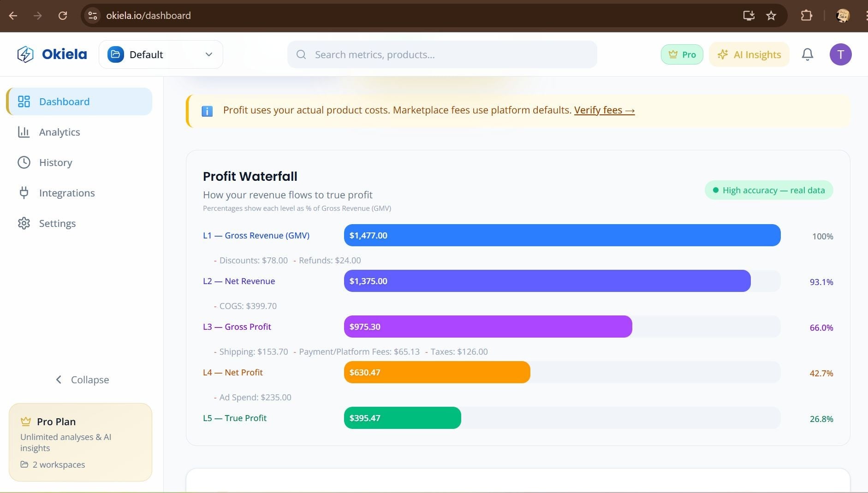The width and height of the screenshot is (868, 493).
Task: Click the install app icon in address bar
Action: tap(749, 16)
